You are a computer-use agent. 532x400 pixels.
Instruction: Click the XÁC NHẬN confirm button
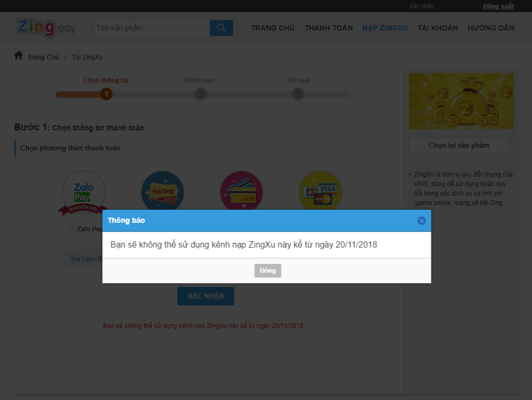[x=206, y=296]
